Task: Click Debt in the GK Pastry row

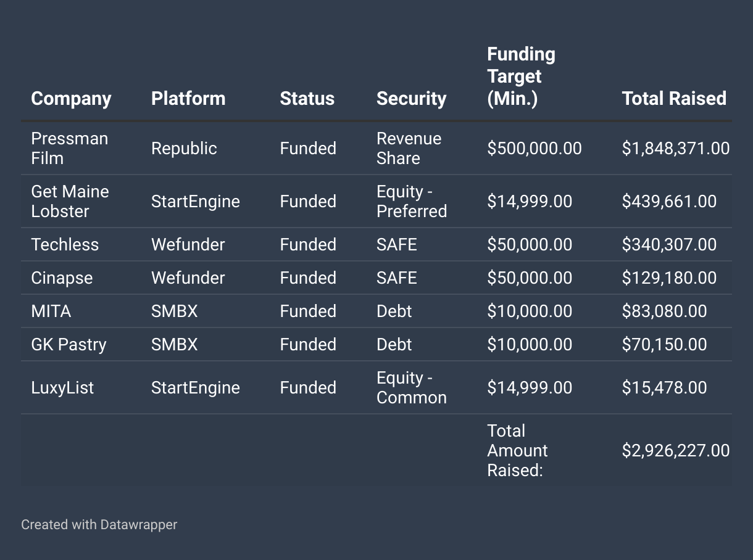Action: (x=394, y=344)
